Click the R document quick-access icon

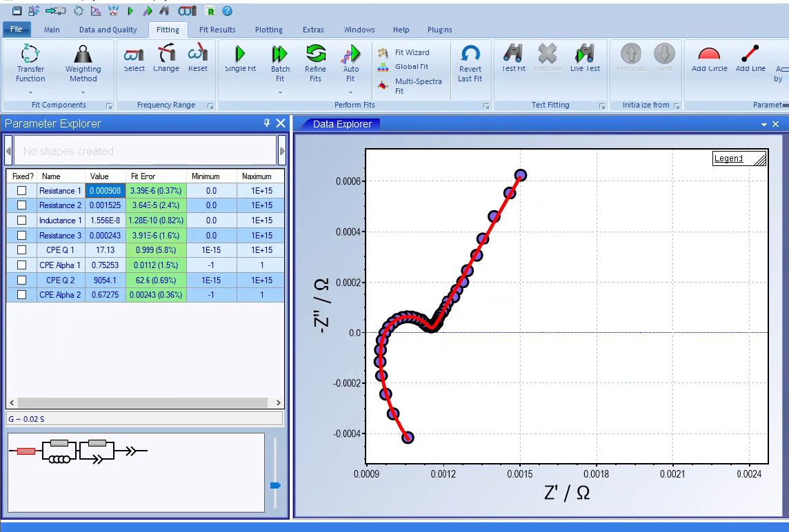[x=210, y=10]
